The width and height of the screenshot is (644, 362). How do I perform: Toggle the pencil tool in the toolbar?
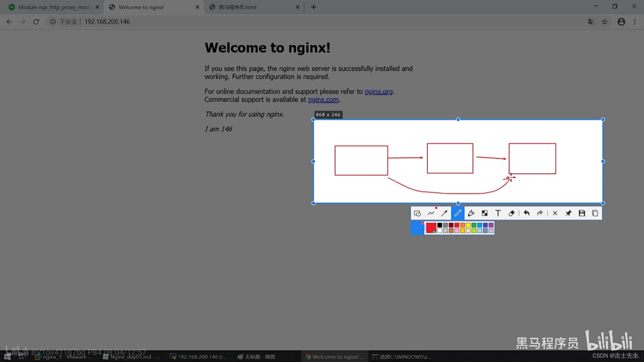458,213
